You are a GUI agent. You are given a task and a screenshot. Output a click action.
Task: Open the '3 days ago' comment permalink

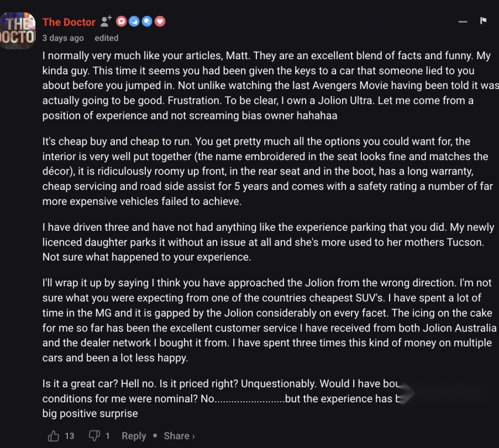pyautogui.click(x=63, y=38)
